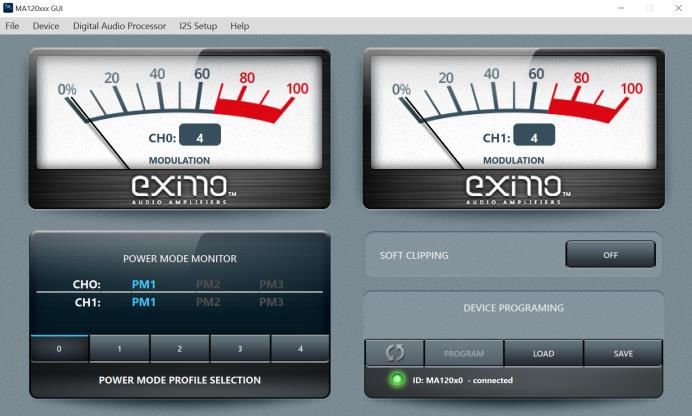Image resolution: width=692 pixels, height=416 pixels.
Task: Select power mode profile 0
Action: click(x=60, y=348)
